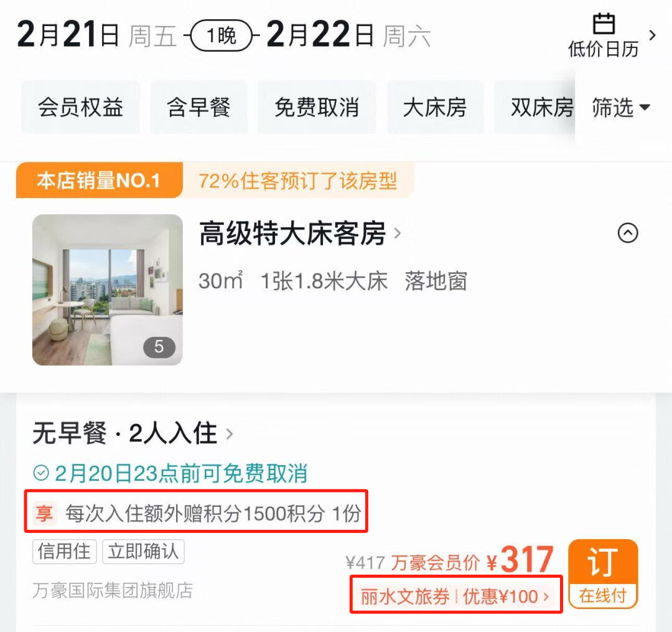The width and height of the screenshot is (672, 632).
Task: Open the 丽水文旅券 优惠¥100 coupon
Action: coord(455,597)
